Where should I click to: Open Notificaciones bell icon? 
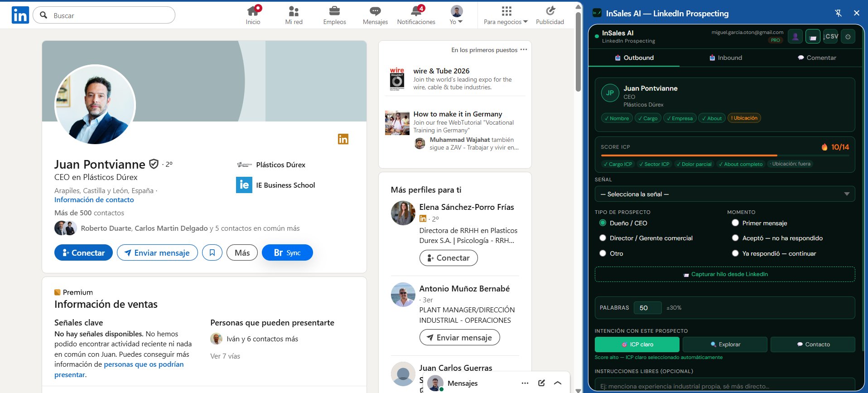click(x=416, y=15)
